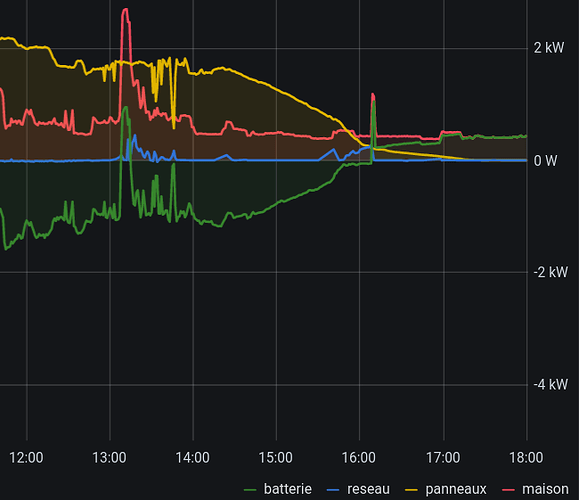The height and width of the screenshot is (500, 579).
Task: Toggle the maison series in legend
Action: (x=545, y=489)
